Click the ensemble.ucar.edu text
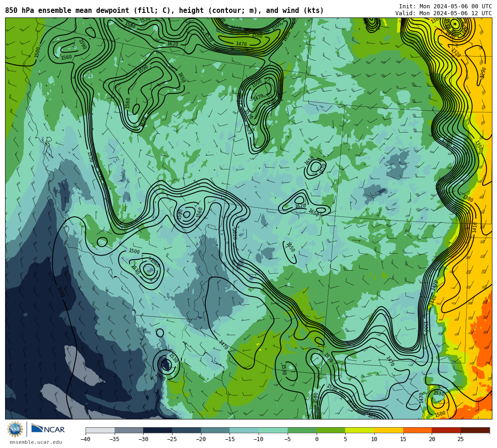The width and height of the screenshot is (497, 448). pos(36,442)
